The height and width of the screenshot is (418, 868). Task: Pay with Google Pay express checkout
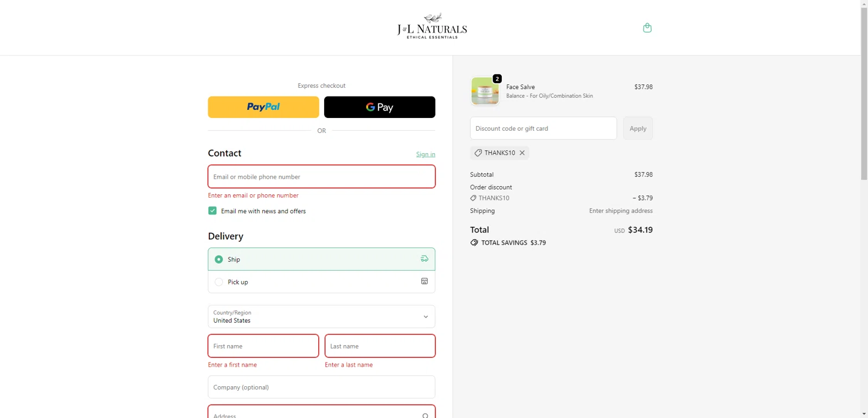pos(380,107)
